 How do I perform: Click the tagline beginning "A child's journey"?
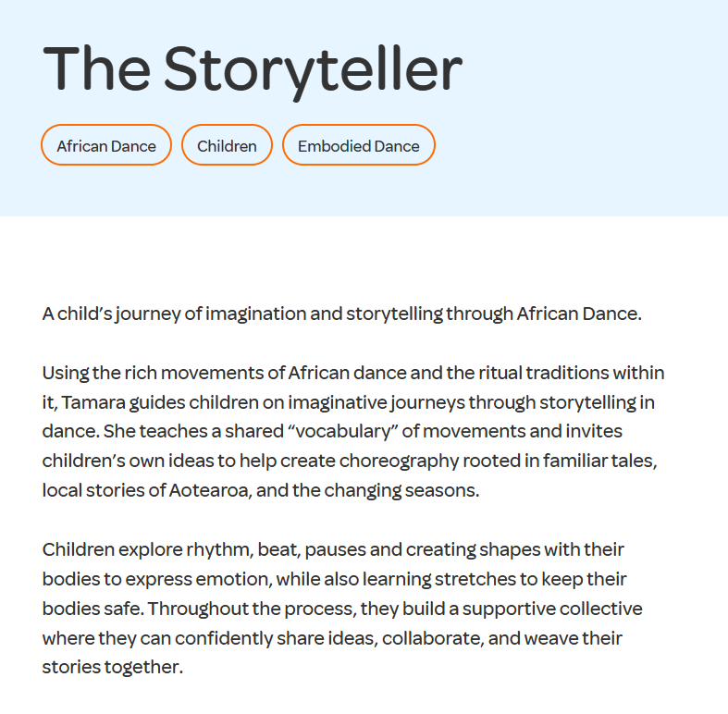click(341, 314)
